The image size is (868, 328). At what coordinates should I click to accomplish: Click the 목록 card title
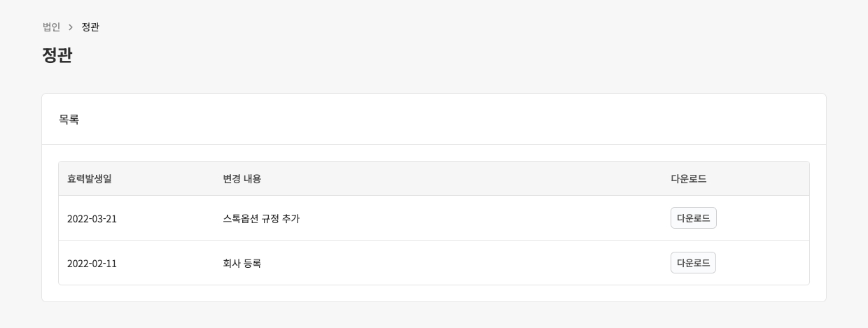click(x=69, y=120)
